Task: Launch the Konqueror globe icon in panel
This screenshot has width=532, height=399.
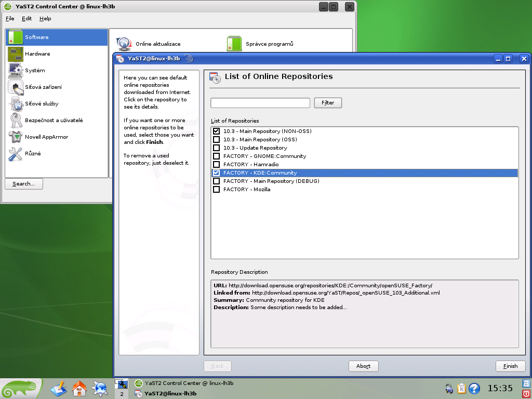Action: click(100, 389)
